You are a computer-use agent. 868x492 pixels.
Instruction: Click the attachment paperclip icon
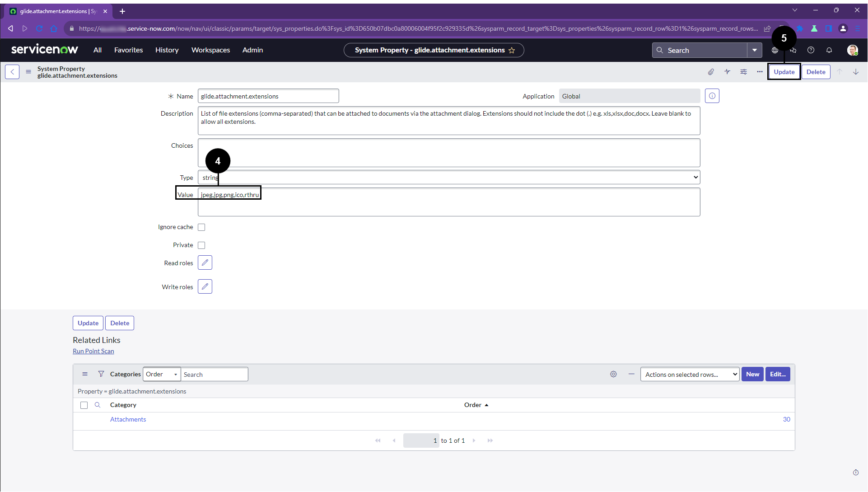point(711,72)
